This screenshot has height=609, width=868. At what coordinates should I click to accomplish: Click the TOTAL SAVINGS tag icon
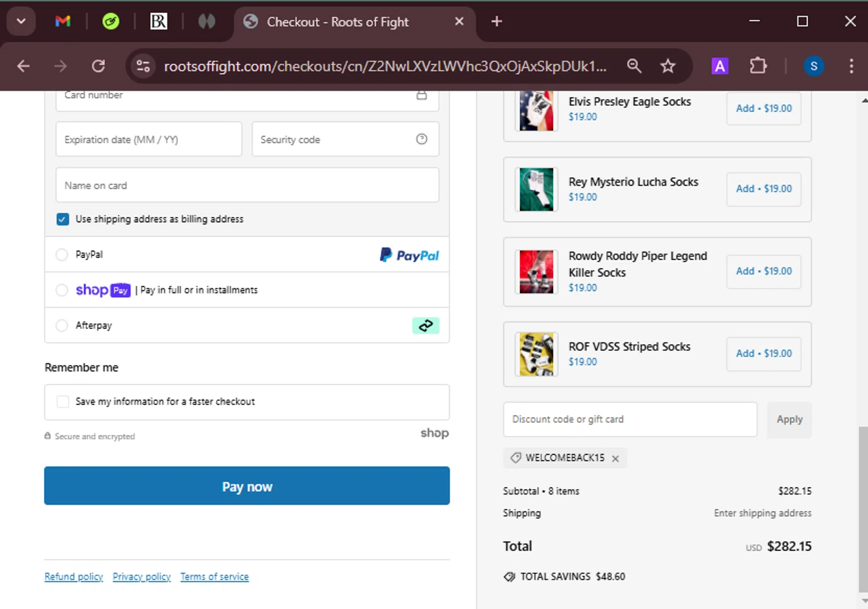[509, 577]
